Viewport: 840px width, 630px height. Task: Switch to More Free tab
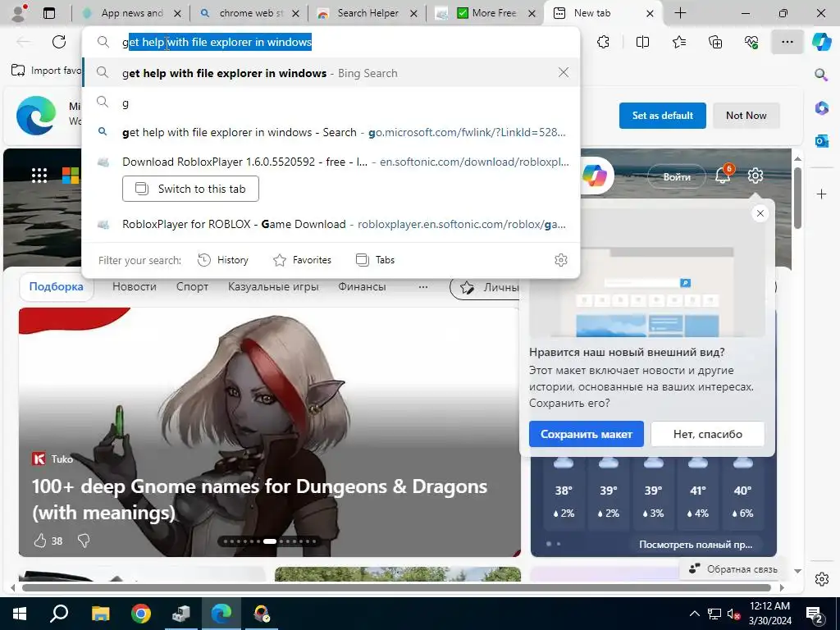click(486, 13)
